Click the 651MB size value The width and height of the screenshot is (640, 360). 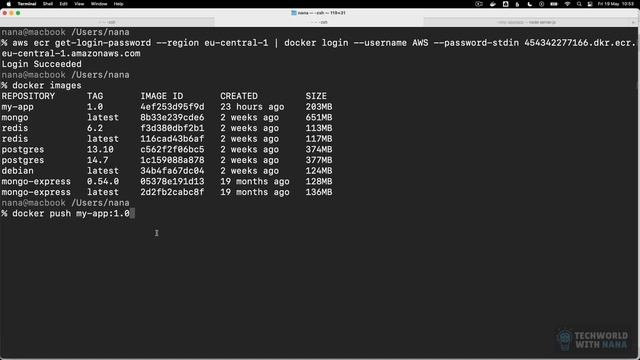click(x=319, y=118)
